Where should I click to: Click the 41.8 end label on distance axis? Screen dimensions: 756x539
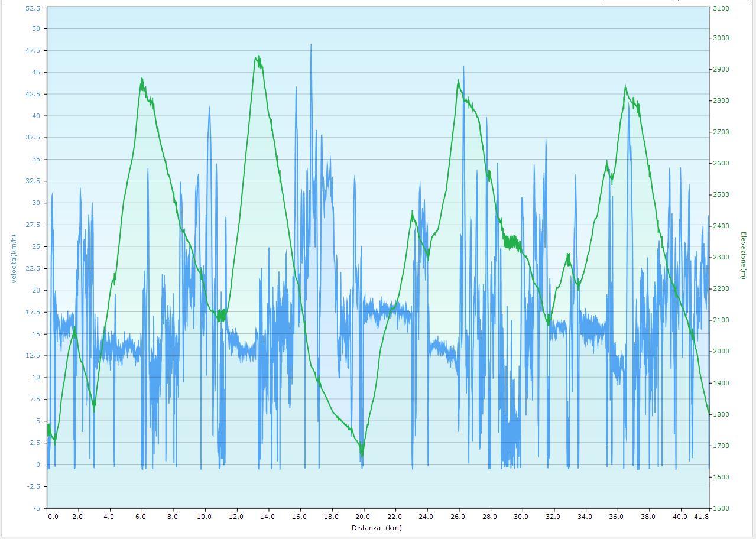[x=701, y=516]
